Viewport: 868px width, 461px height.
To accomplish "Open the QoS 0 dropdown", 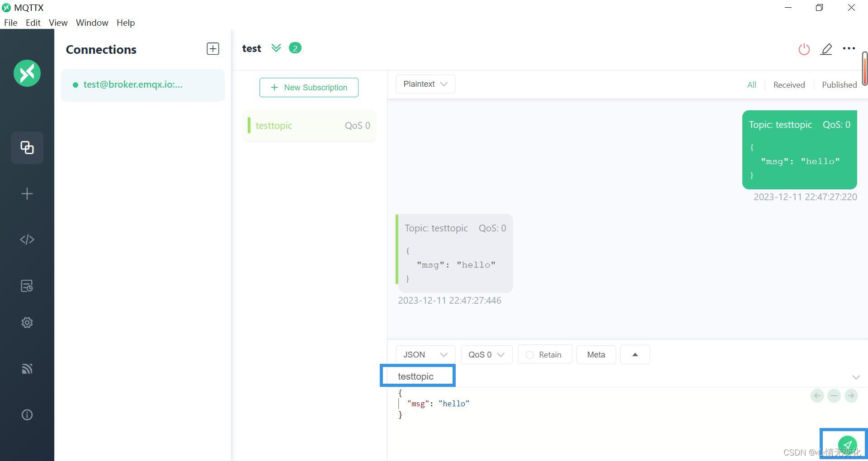I will pyautogui.click(x=486, y=355).
